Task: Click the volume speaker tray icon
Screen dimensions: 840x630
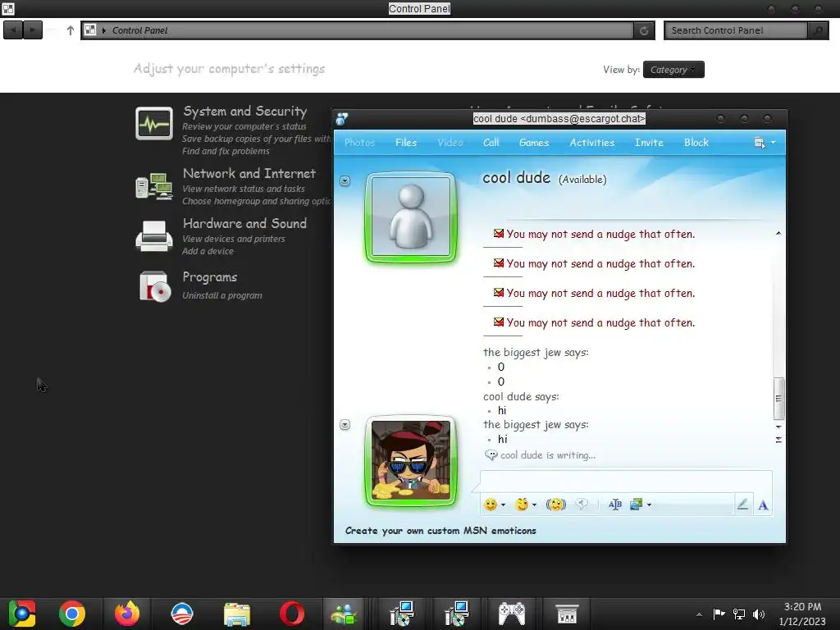Action: (x=759, y=614)
